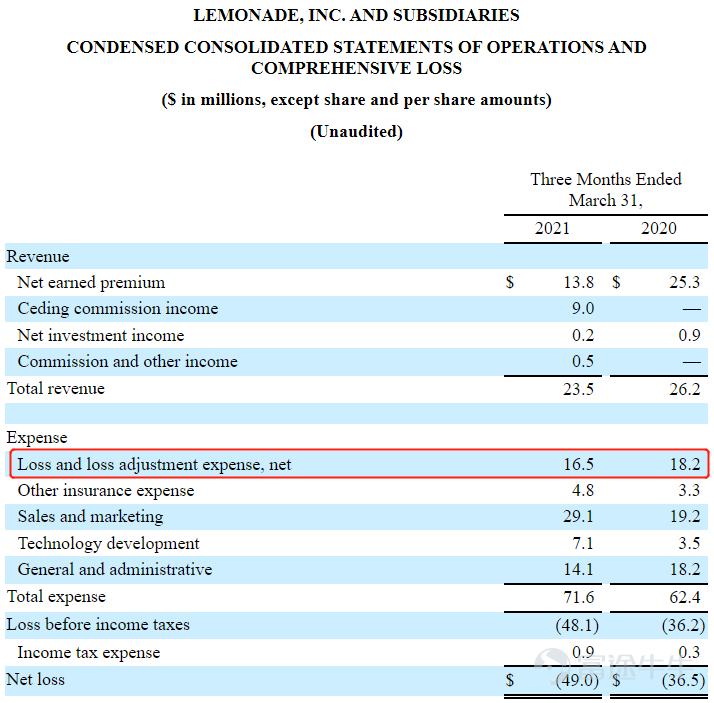Click 'Technology development' row label
714x703 pixels.
[108, 544]
